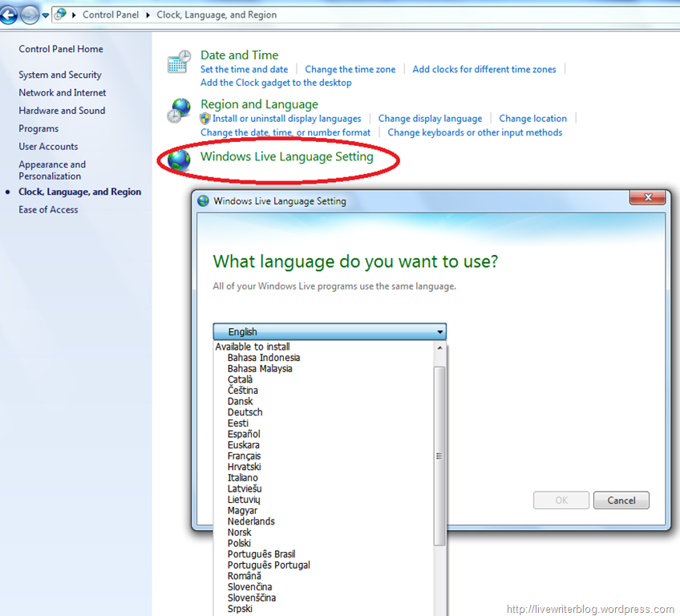This screenshot has height=616, width=680.
Task: Select Română language option
Action: click(244, 576)
